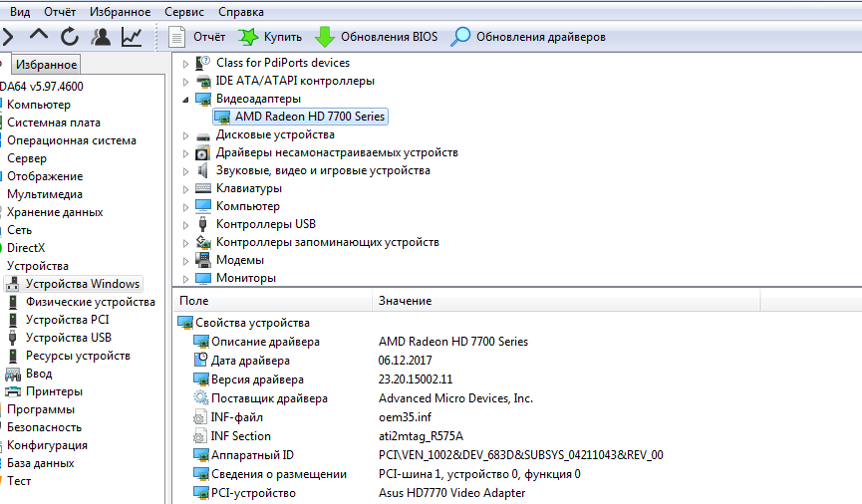Open the Справка menu

point(240,12)
